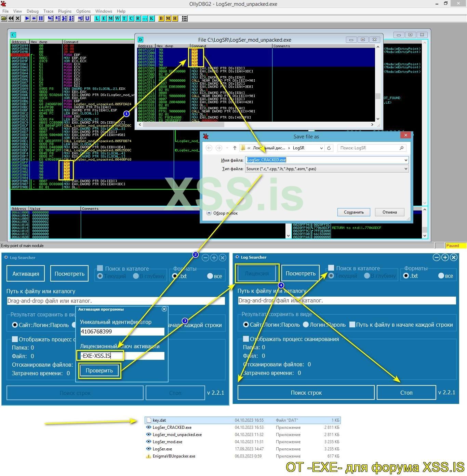Expand the address path dropdown in Save dialog

321,148
